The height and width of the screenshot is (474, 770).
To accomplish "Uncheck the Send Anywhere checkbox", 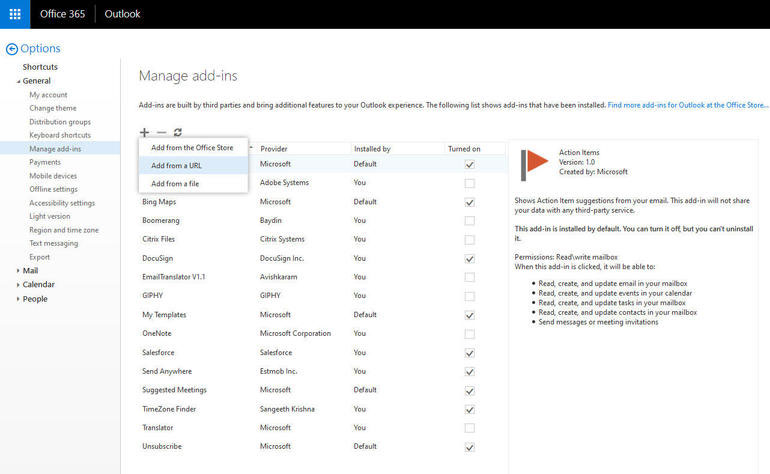I will click(469, 372).
